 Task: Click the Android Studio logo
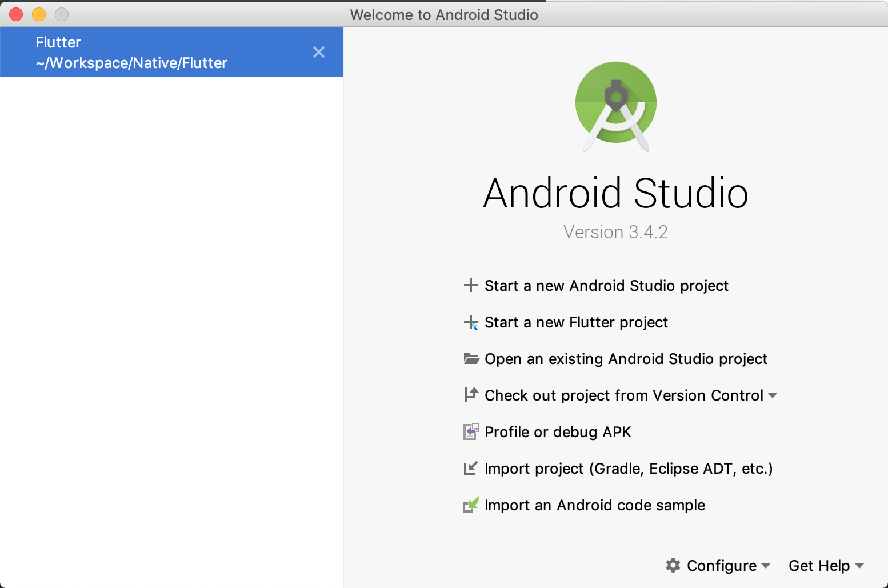pyautogui.click(x=616, y=106)
